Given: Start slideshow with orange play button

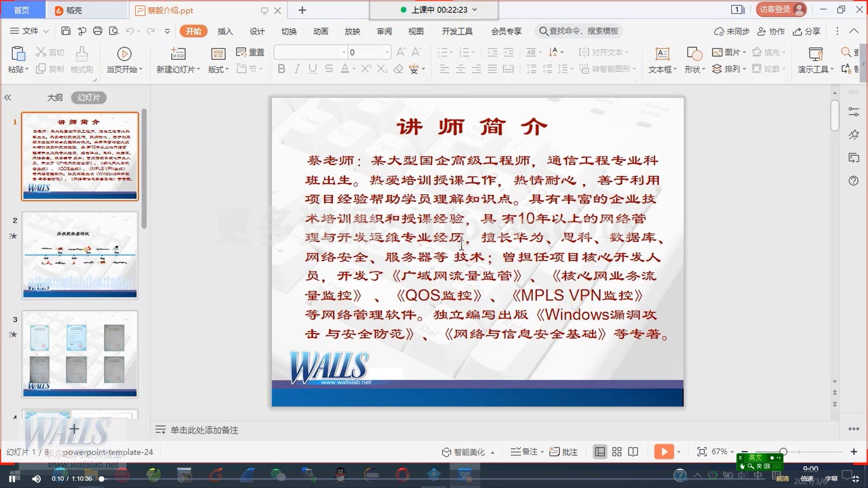Looking at the screenshot, I should pyautogui.click(x=664, y=451).
